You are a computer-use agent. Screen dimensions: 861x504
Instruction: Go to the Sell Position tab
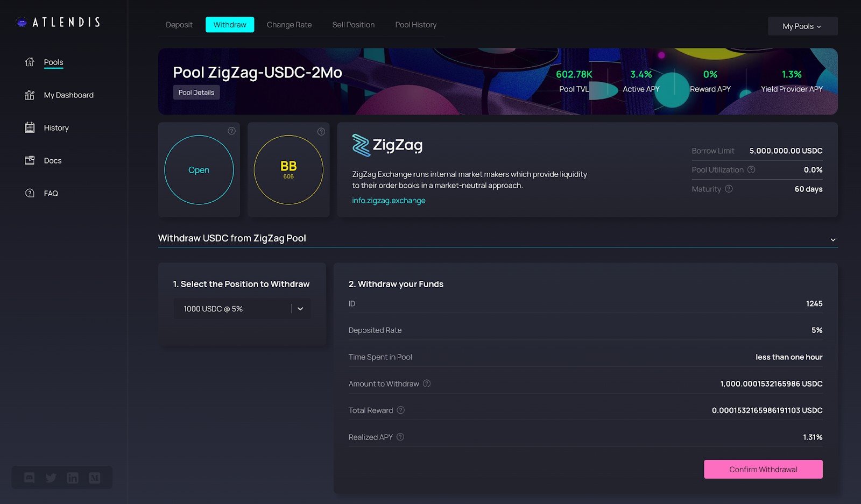tap(354, 25)
